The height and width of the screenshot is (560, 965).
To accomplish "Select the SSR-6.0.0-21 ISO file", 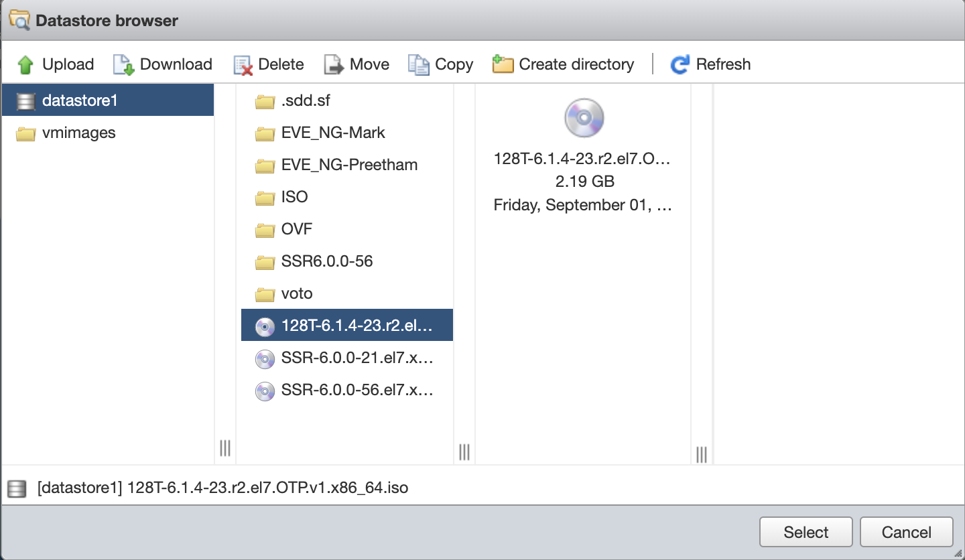I will tap(357, 358).
